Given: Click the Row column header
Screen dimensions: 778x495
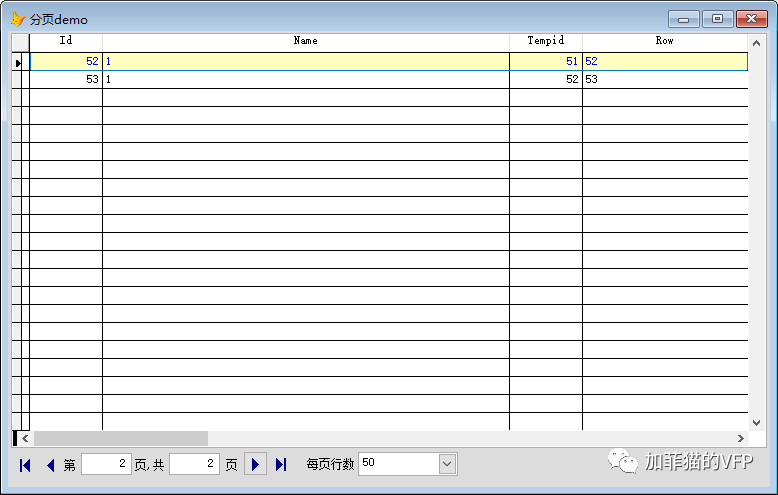Looking at the screenshot, I should pyautogui.click(x=665, y=41).
